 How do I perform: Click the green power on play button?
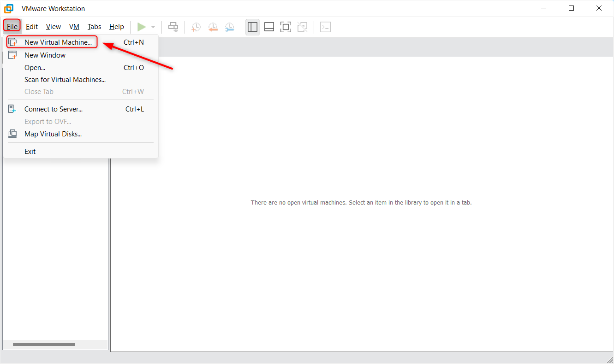pos(141,27)
